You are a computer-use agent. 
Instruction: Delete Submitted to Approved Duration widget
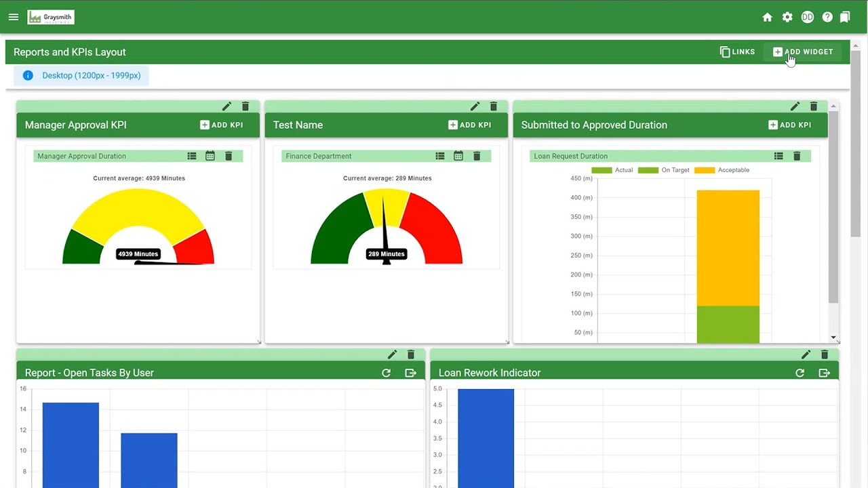pyautogui.click(x=814, y=106)
